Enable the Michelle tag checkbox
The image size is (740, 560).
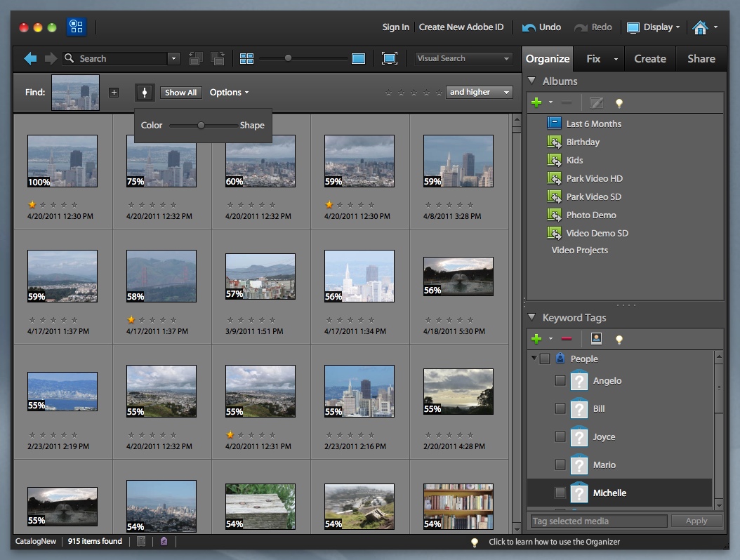(560, 493)
